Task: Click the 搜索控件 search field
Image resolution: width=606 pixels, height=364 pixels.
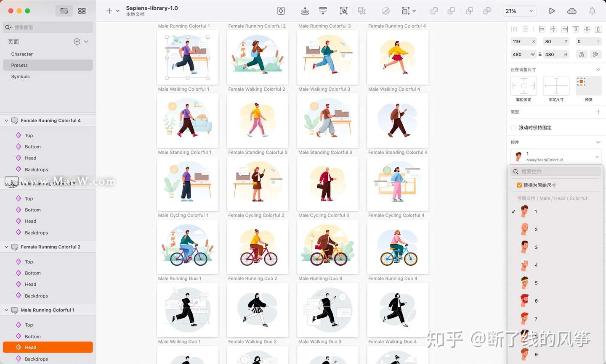Action: (555, 171)
